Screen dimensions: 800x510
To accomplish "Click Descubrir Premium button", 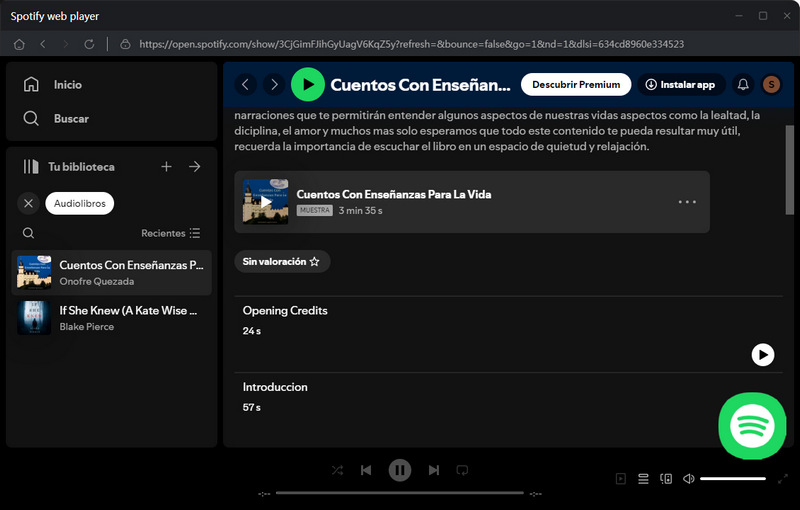I will click(x=576, y=85).
